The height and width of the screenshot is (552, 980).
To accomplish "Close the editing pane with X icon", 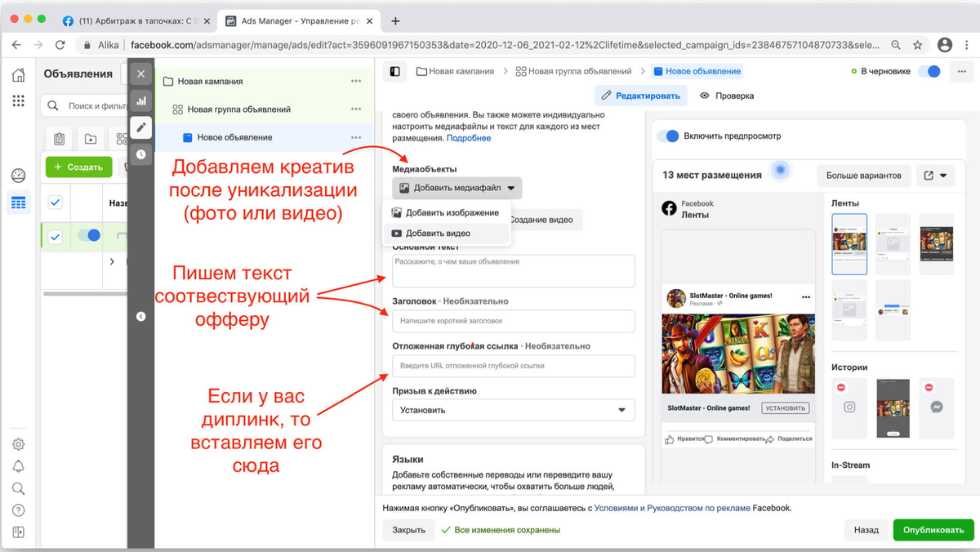I will point(141,73).
